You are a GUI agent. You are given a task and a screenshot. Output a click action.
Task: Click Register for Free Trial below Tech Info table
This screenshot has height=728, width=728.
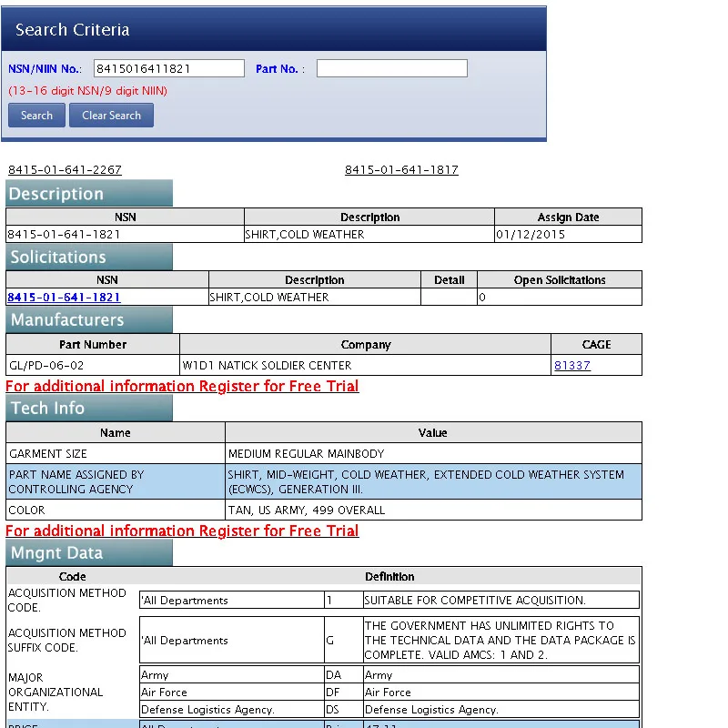[x=182, y=531]
